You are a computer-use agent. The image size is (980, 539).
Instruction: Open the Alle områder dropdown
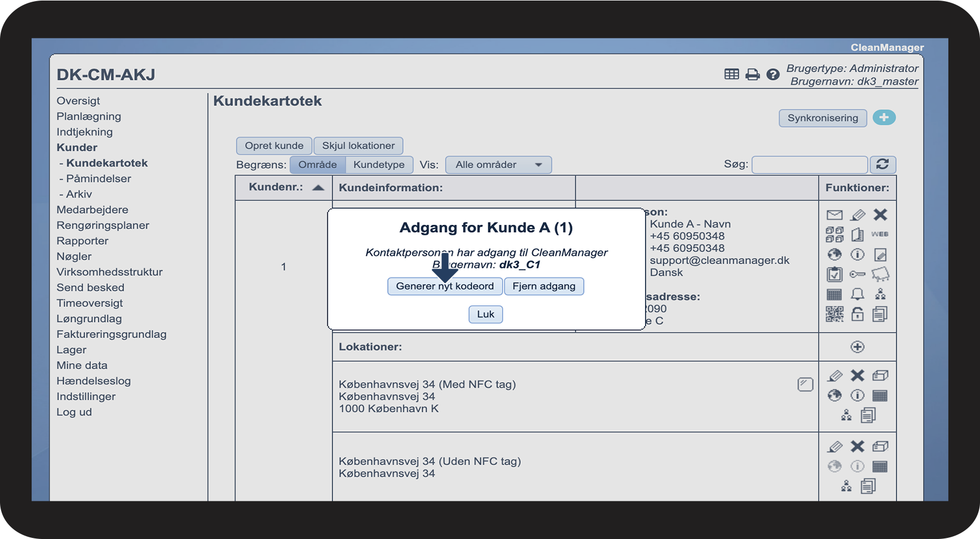[x=498, y=165]
